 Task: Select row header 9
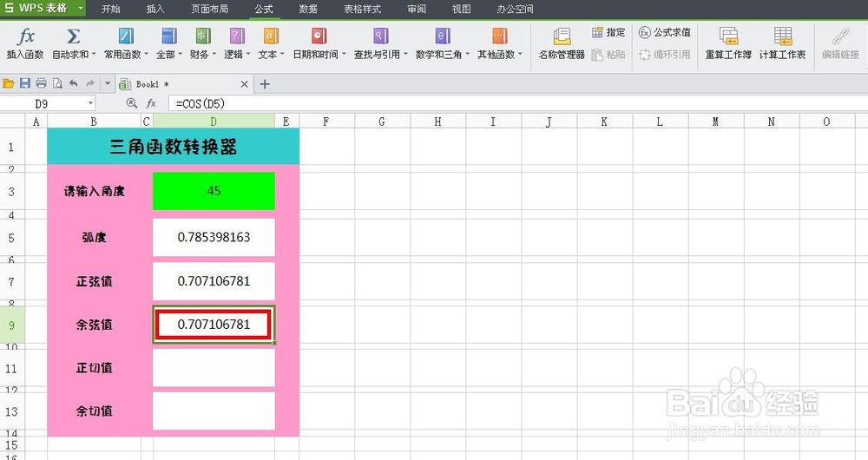click(x=11, y=325)
